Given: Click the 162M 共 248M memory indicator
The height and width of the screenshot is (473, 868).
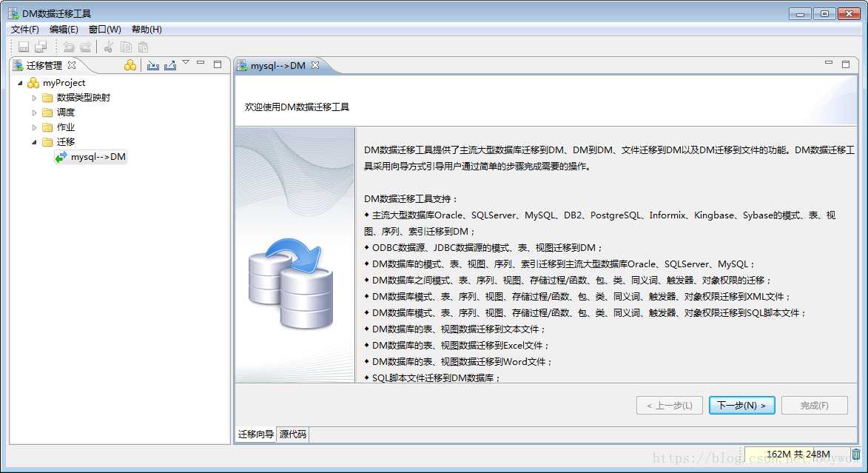Looking at the screenshot, I should coord(797,454).
